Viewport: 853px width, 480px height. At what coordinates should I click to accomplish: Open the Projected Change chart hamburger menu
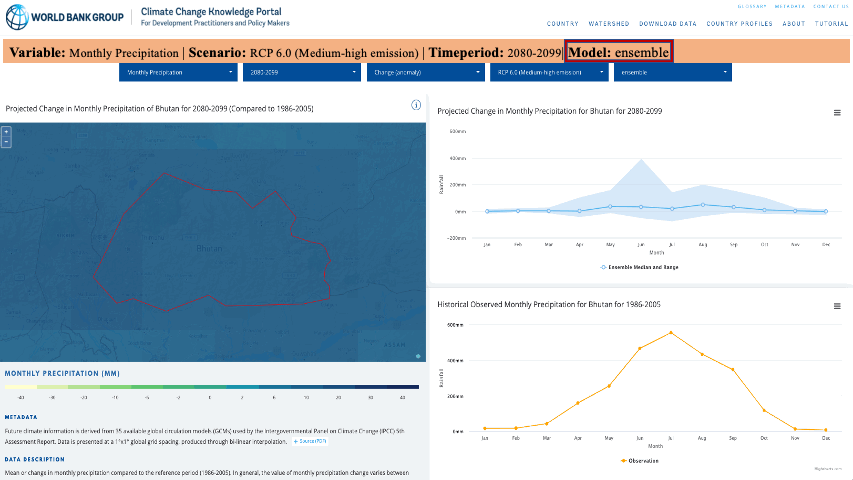coord(837,113)
